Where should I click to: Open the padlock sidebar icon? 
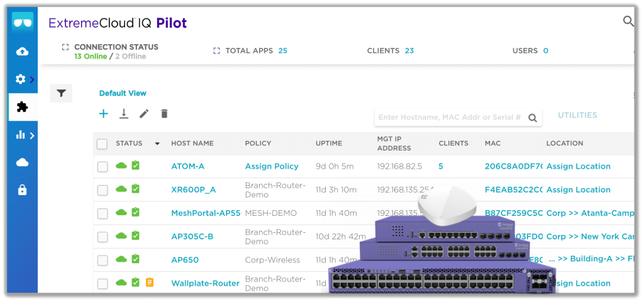click(22, 190)
